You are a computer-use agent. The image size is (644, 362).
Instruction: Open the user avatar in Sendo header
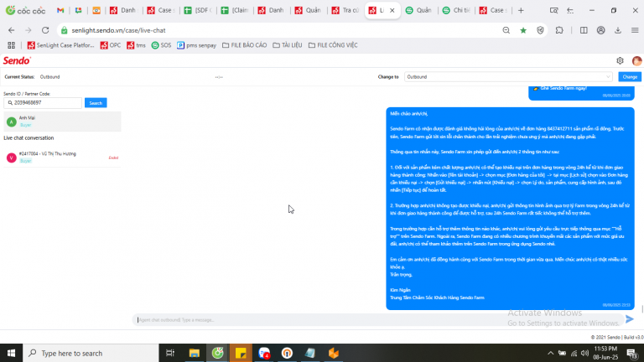pos(636,60)
